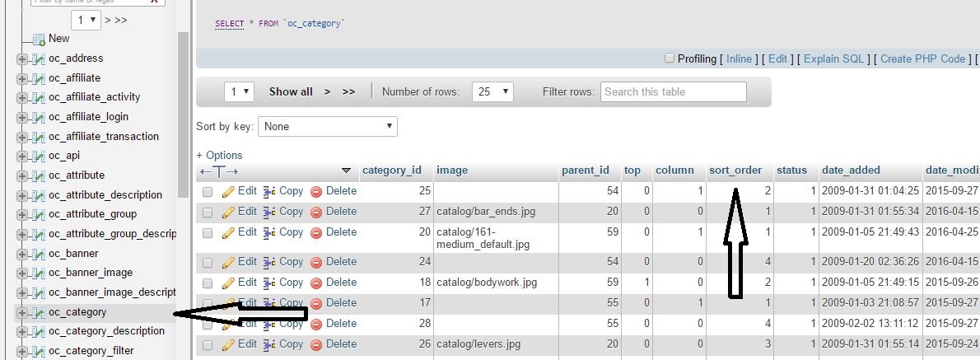Click the Copy icon in category 18 row
The image size is (980, 360).
(x=269, y=283)
